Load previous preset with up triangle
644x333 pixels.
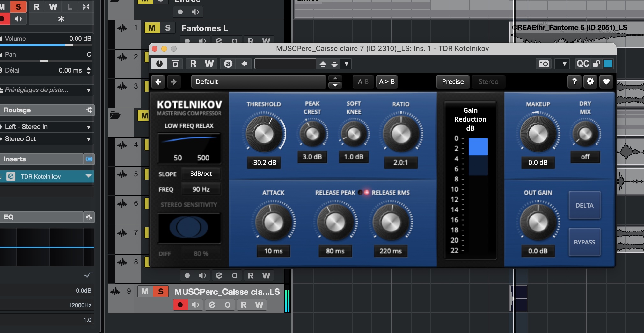point(323,64)
